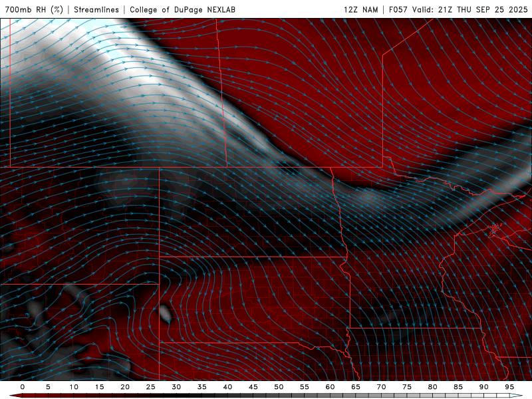Click the 'F057' forecast hour text
The height and width of the screenshot is (399, 532).
coord(398,9)
